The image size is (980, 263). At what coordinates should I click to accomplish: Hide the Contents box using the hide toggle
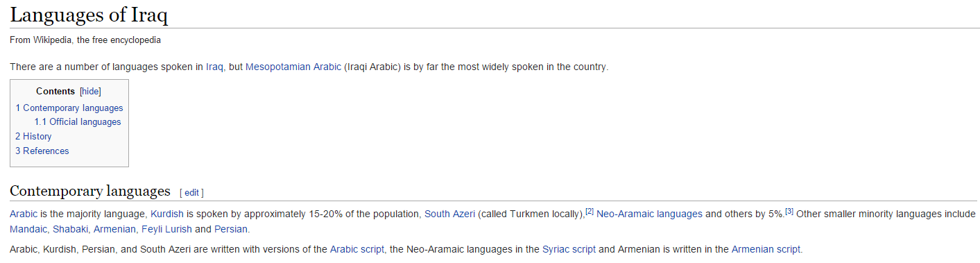(x=90, y=92)
